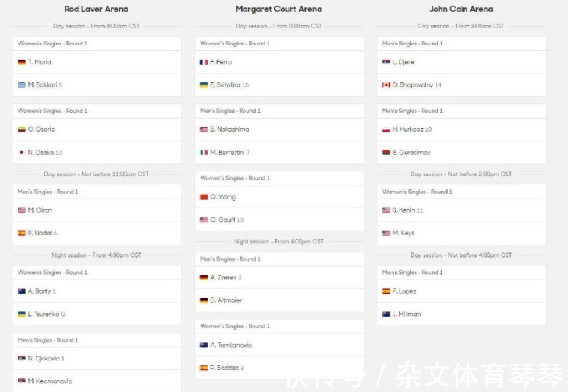Click player name M. Keys
This screenshot has height=392, width=568.
pyautogui.click(x=403, y=233)
